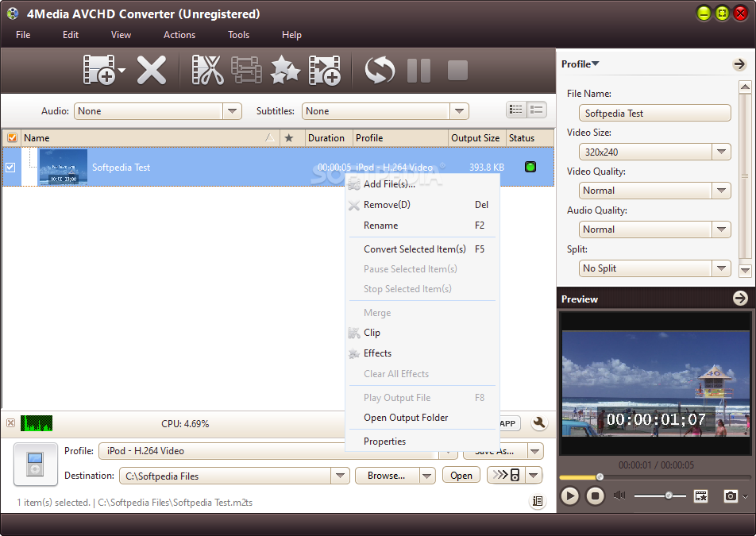Switch to the thumbnail list view icon
This screenshot has width=756, height=536.
tap(536, 110)
